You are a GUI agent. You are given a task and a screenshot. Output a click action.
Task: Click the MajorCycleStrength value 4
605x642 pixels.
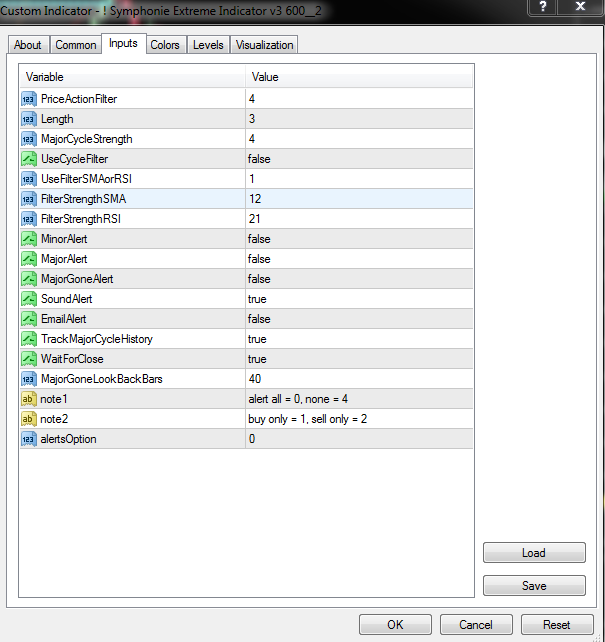(252, 139)
